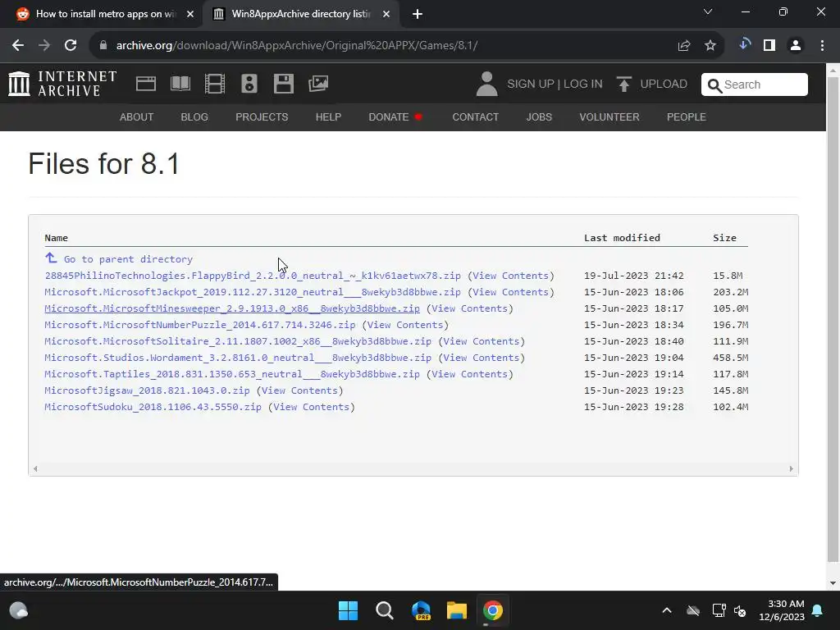
Task: Bookmark this page with the star icon
Action: pyautogui.click(x=710, y=46)
